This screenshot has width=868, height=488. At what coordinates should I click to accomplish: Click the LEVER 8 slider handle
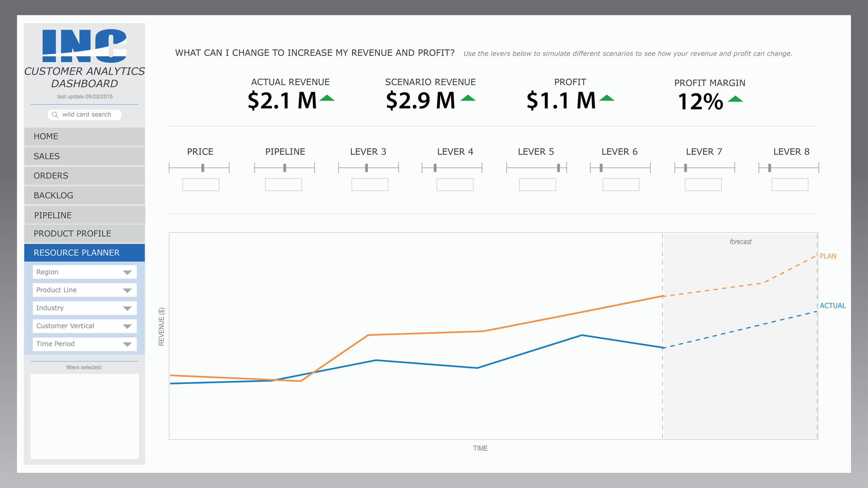[x=770, y=168]
